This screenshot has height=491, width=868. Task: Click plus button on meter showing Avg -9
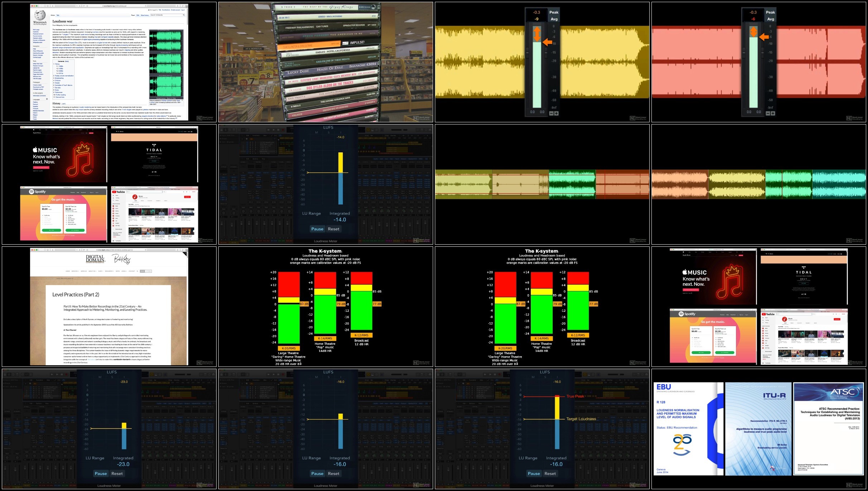pos(556,113)
